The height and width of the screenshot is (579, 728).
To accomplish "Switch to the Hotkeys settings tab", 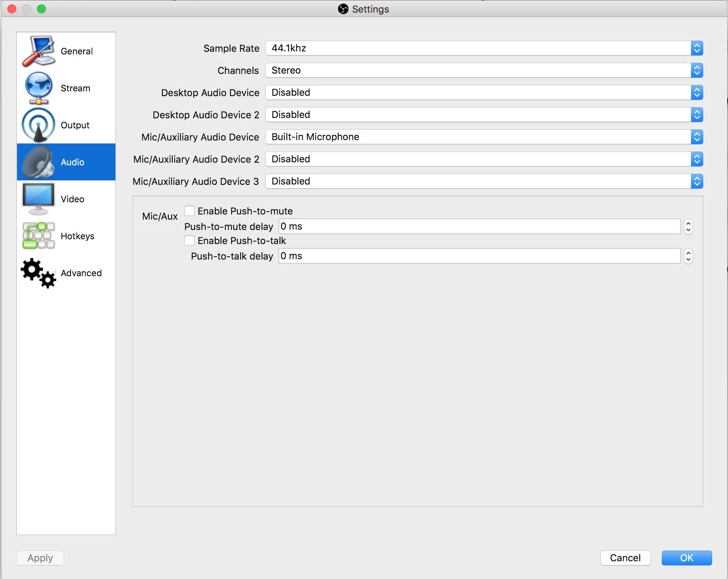I will click(77, 236).
